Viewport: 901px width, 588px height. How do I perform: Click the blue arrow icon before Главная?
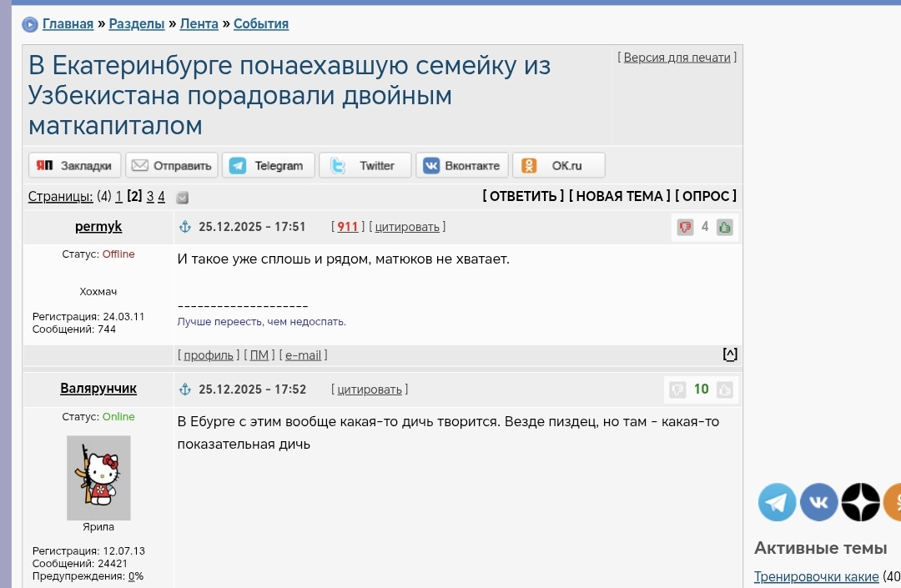(x=30, y=25)
